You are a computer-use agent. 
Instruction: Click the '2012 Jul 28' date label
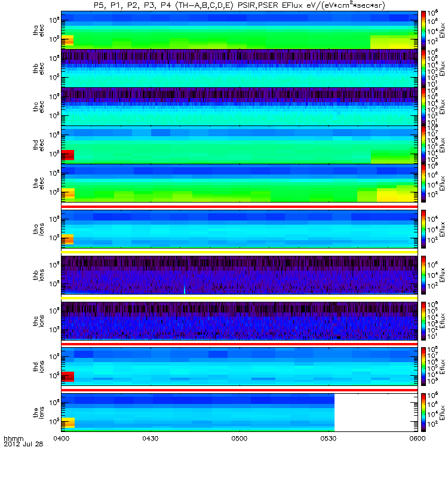[x=23, y=444]
